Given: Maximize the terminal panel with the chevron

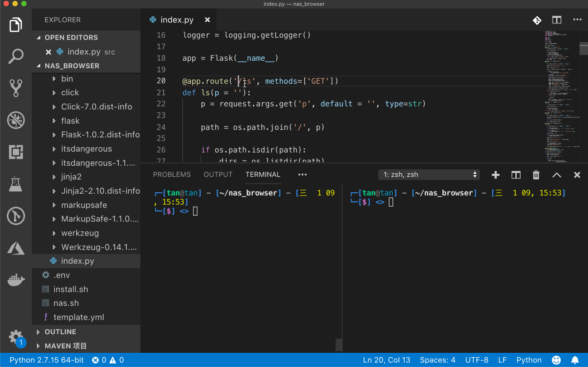Looking at the screenshot, I should pos(557,175).
